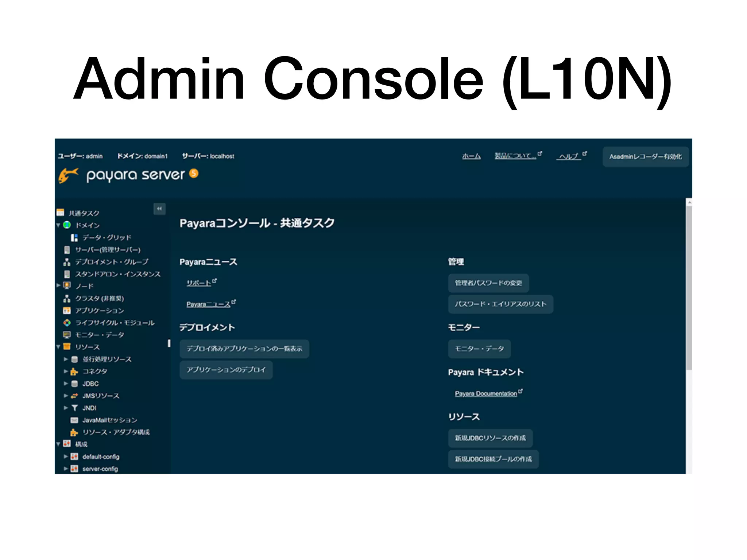The height and width of the screenshot is (560, 747).
Task: Expand the 並行処理リソース node
Action: click(66, 359)
